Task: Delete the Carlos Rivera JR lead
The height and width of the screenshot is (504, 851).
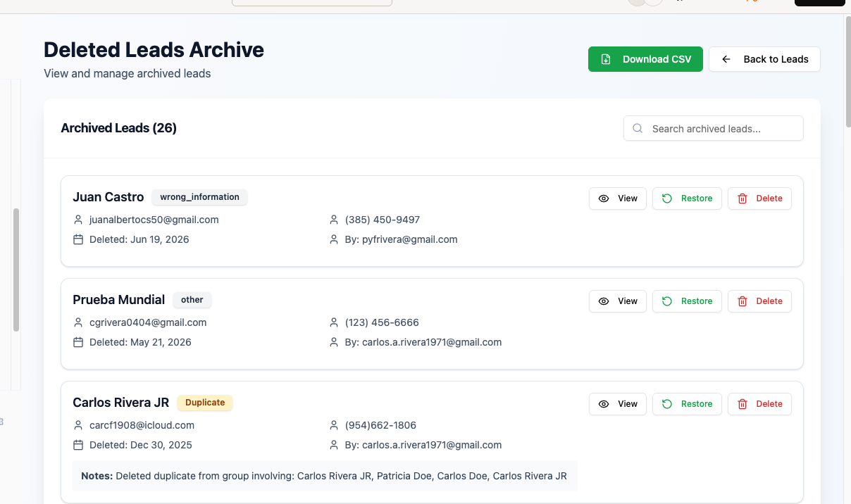Action: coord(759,404)
